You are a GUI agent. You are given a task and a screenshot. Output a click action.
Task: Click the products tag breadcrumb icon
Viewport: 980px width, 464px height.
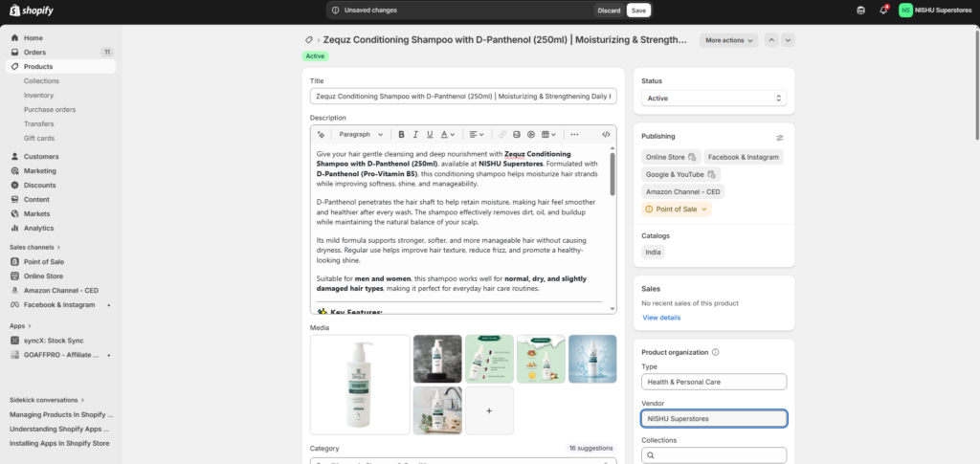click(x=309, y=40)
